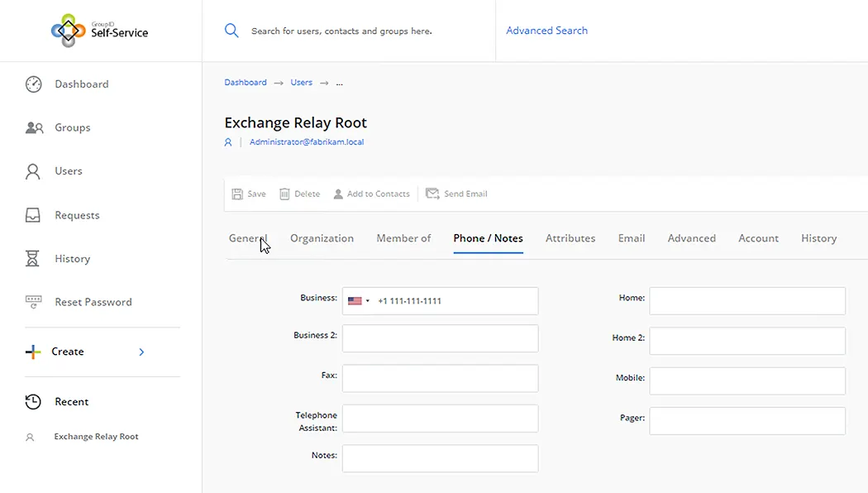Click the Send Email label
The height and width of the screenshot is (493, 868).
tap(465, 194)
